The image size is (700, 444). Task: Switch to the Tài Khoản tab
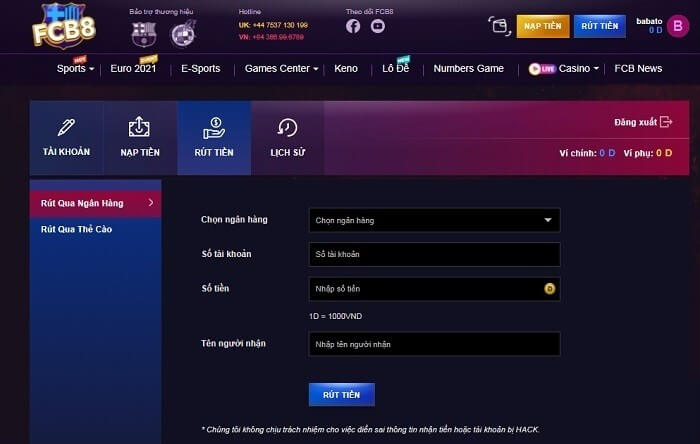pos(67,137)
